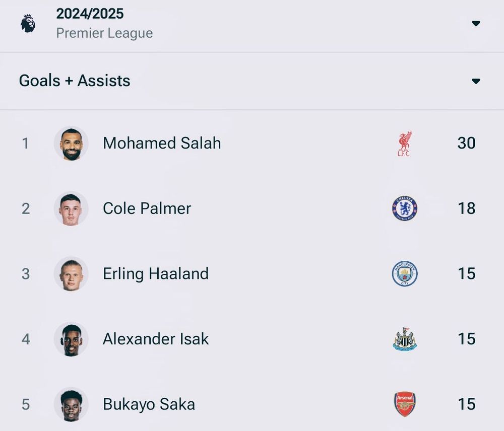Select the Goals + Assists stat label
Image resolution: width=504 pixels, height=431 pixels.
click(x=75, y=81)
